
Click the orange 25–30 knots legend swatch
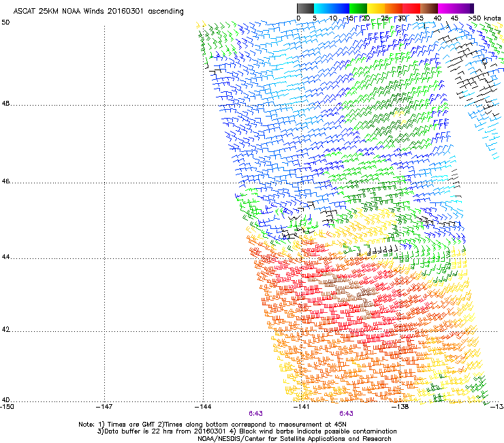pyautogui.click(x=394, y=8)
